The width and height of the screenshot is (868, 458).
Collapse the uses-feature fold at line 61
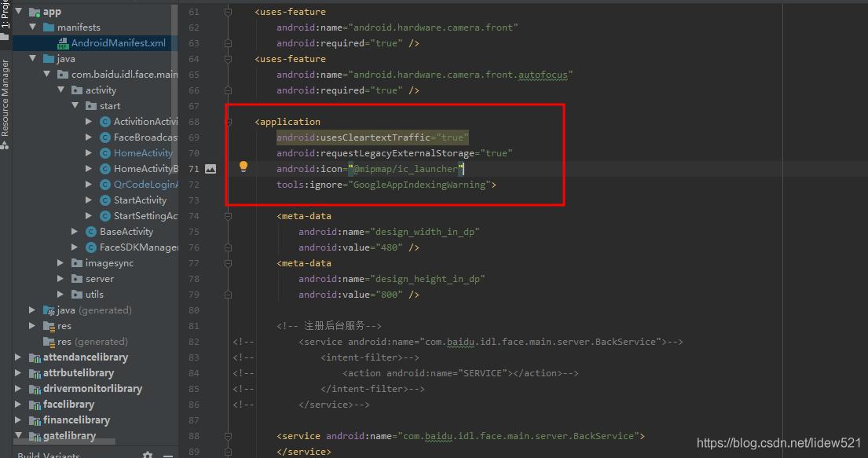coord(228,11)
